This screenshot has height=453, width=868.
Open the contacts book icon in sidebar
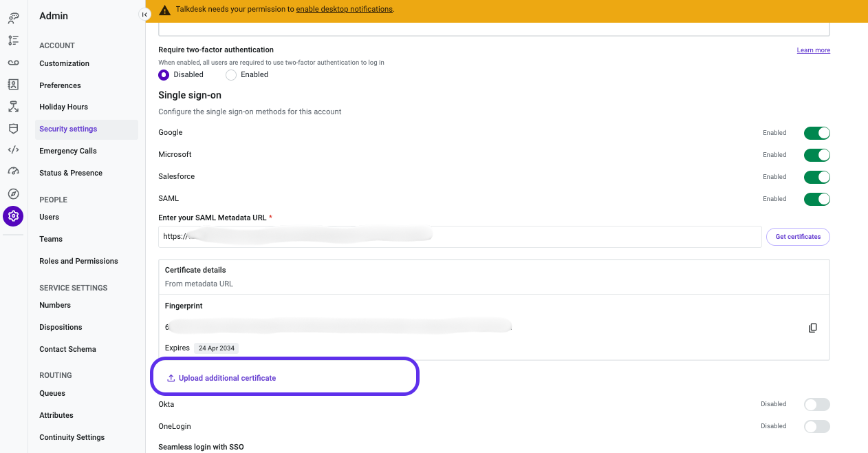[x=13, y=85]
